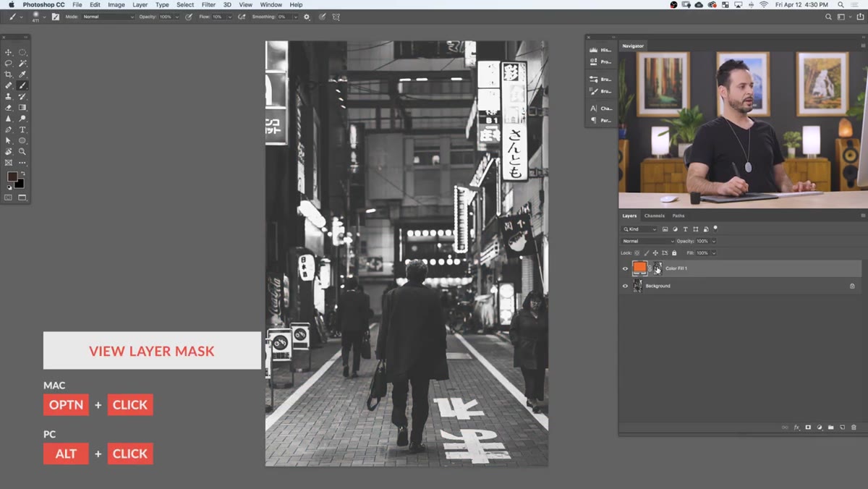Open the Layer menu
This screenshot has width=868, height=489.
coord(140,4)
